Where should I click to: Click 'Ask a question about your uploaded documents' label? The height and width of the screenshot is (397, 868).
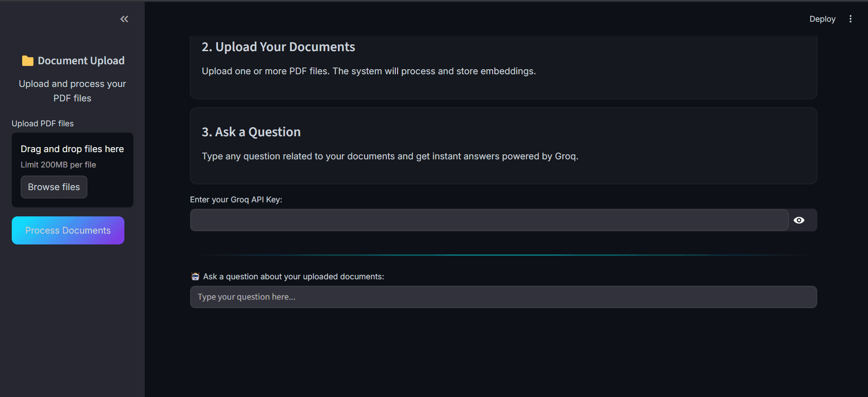point(293,277)
